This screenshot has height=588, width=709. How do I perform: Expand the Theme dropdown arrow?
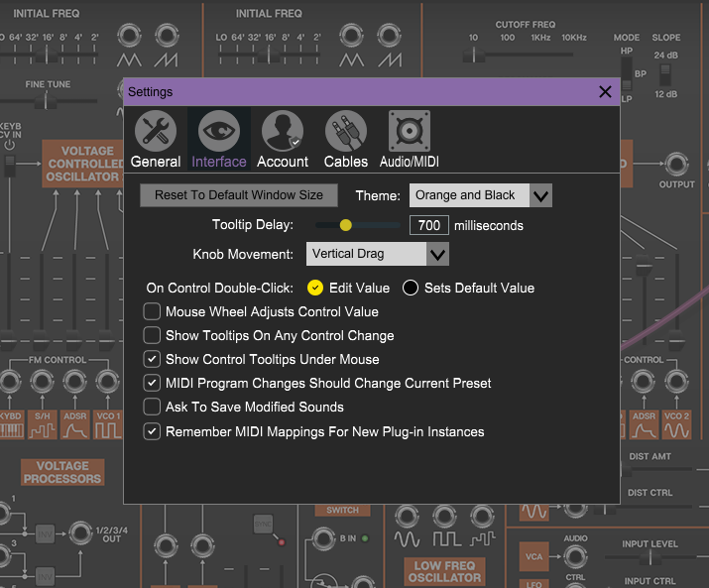pyautogui.click(x=540, y=195)
